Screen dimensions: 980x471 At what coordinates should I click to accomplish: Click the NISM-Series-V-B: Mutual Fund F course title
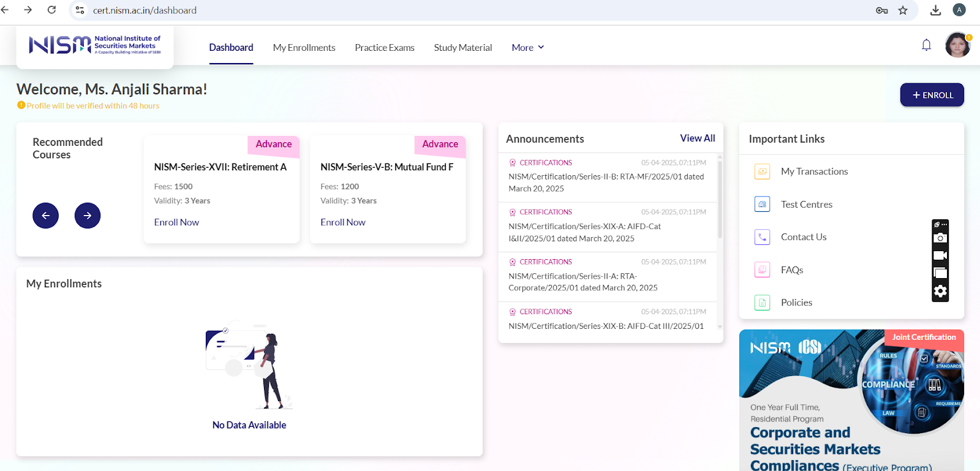[x=387, y=167]
